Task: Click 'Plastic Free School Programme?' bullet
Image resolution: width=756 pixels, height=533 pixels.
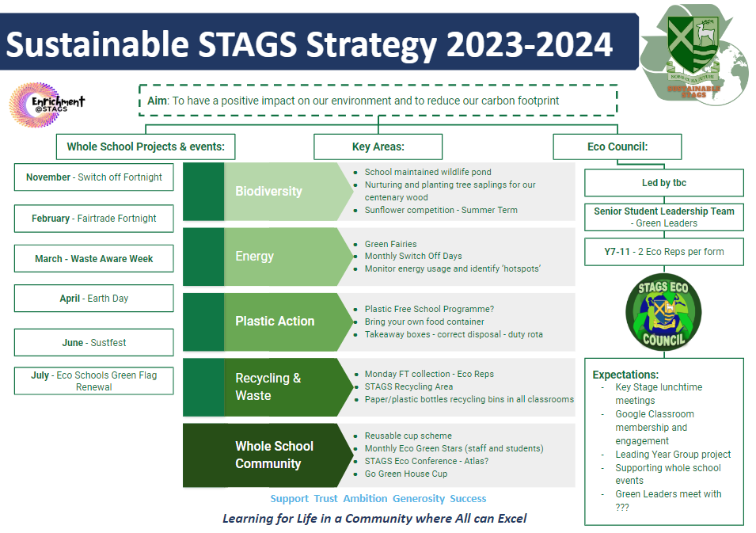Action: click(x=429, y=309)
